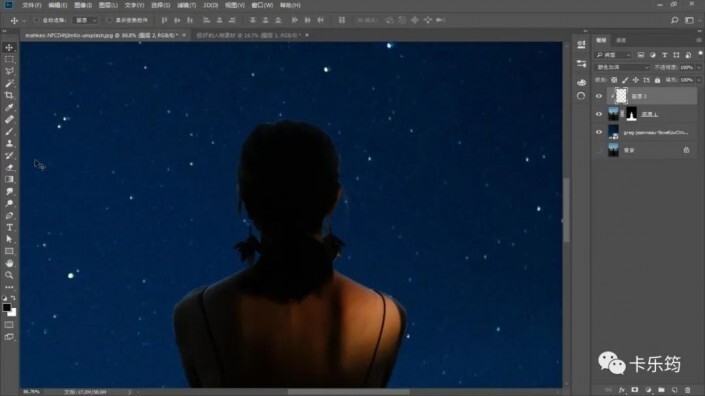The width and height of the screenshot is (705, 396).
Task: Toggle lock position
Action: click(635, 80)
